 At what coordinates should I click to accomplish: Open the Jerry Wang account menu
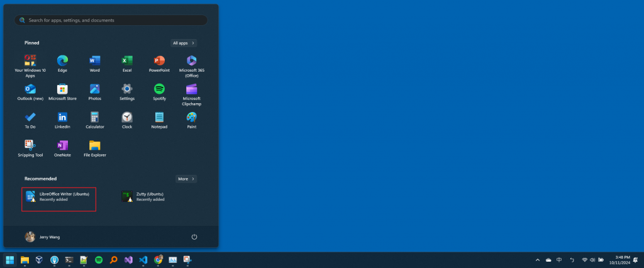[42, 237]
